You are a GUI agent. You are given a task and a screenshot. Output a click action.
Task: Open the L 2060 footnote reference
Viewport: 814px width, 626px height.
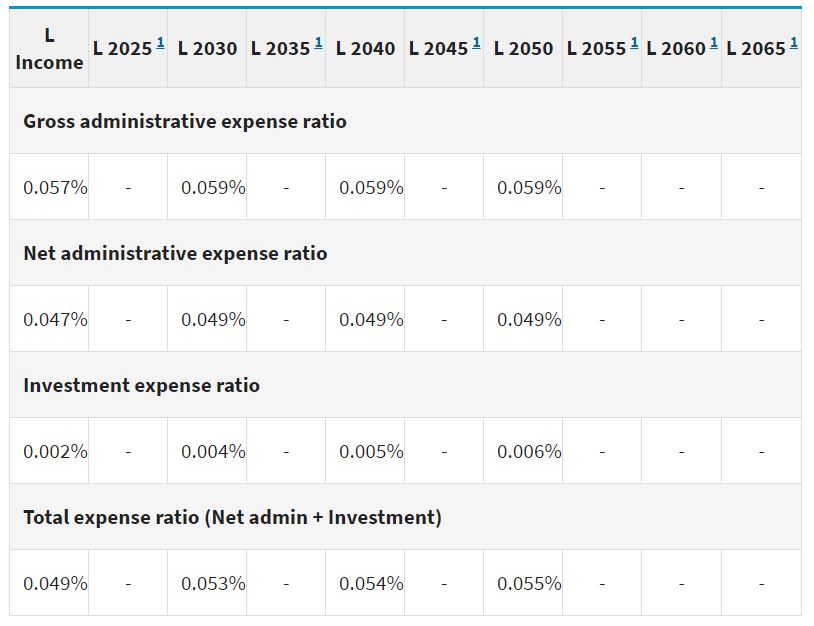click(714, 43)
